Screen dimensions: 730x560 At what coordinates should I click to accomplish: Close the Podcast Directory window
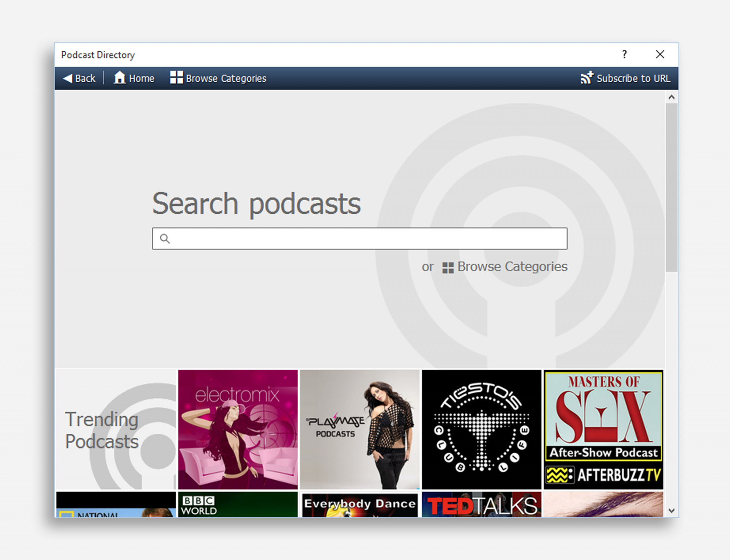660,54
